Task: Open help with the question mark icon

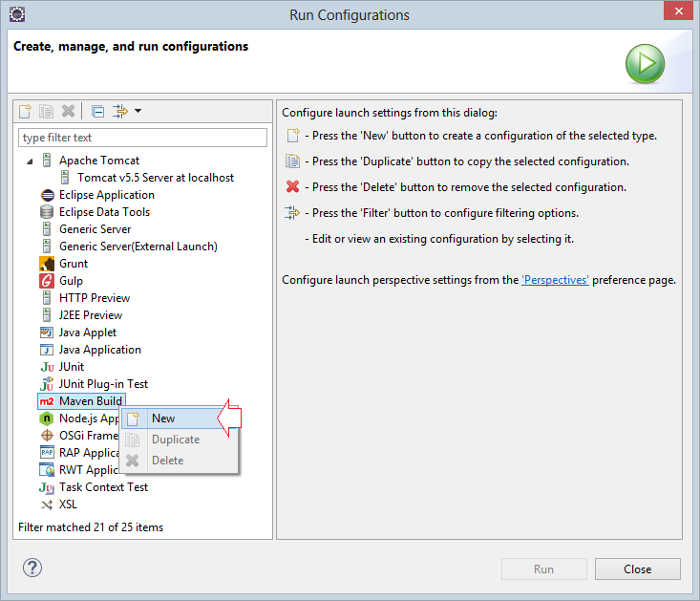Action: pos(32,568)
